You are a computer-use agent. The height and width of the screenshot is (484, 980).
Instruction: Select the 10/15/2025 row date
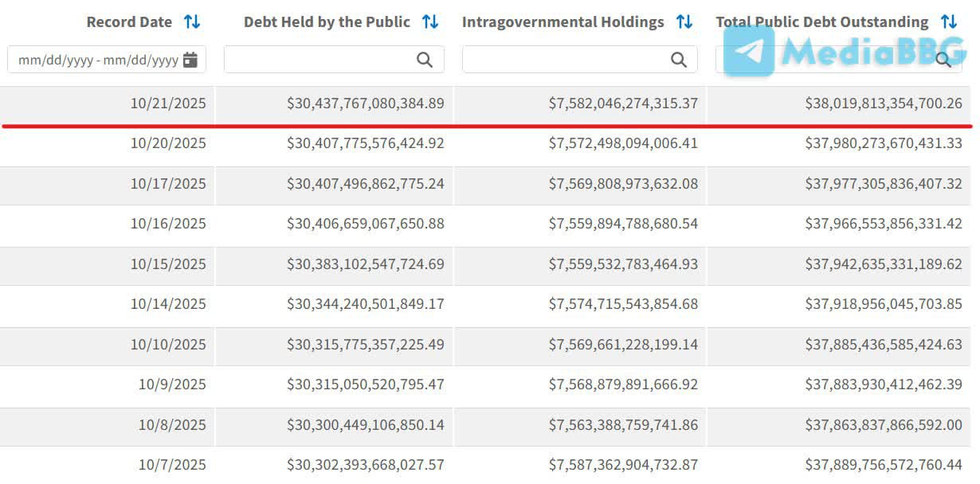point(168,264)
